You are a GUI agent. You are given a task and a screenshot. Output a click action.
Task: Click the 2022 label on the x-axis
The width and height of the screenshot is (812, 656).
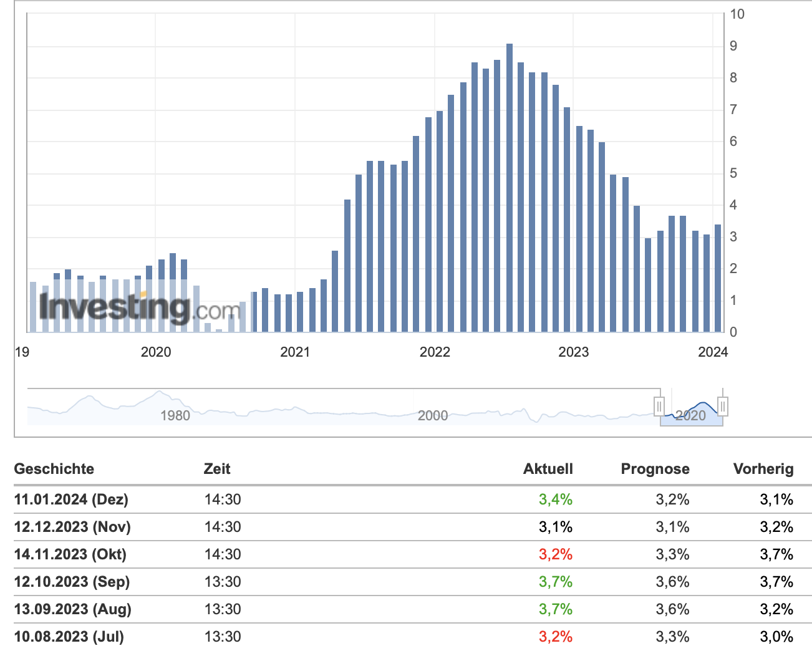click(435, 352)
